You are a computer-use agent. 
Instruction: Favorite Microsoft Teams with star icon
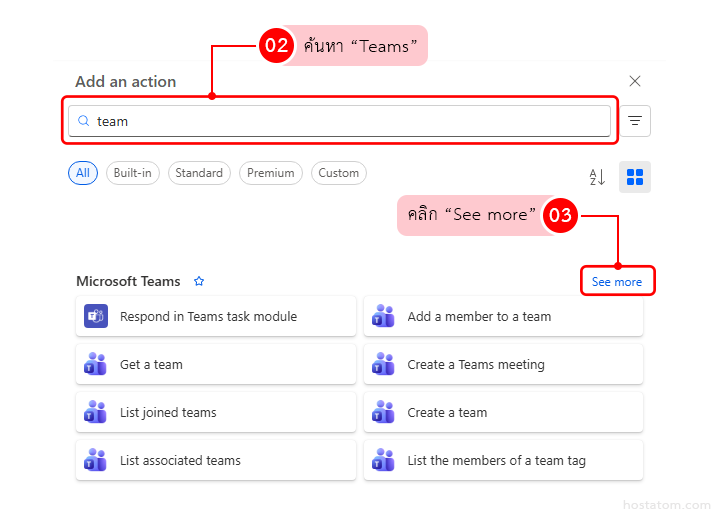point(199,282)
